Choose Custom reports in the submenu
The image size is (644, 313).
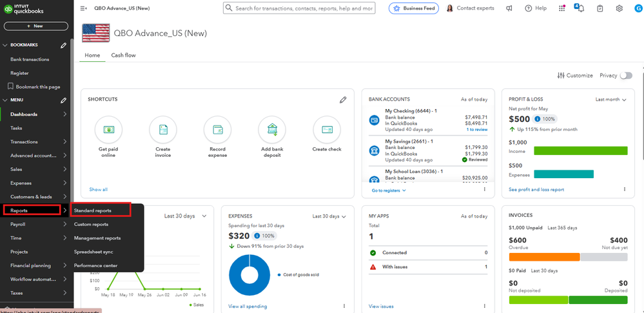[91, 225]
